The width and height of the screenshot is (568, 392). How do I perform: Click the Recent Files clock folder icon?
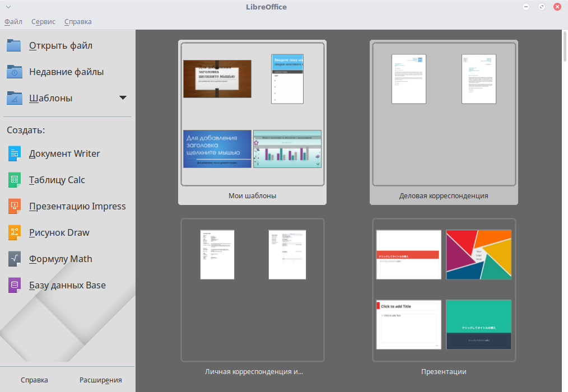[x=14, y=72]
